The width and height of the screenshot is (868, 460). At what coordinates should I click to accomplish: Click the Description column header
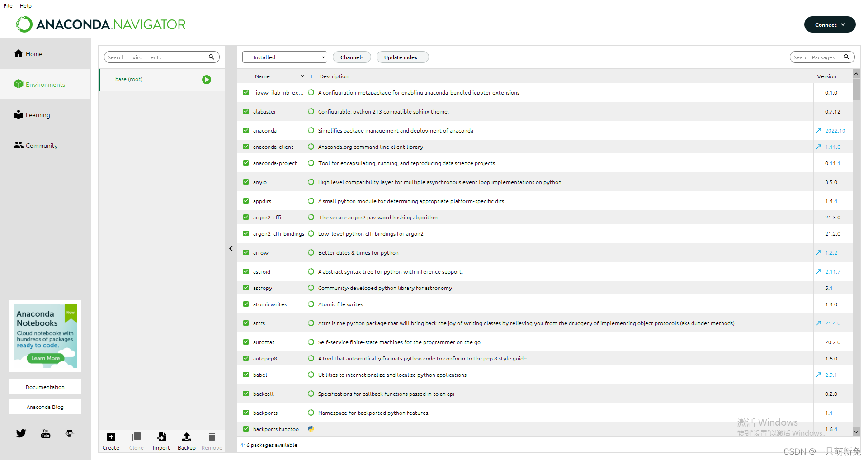point(334,76)
